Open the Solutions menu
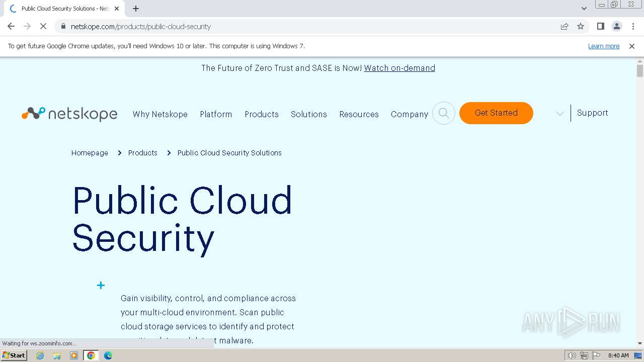The image size is (644, 362). pos(309,114)
